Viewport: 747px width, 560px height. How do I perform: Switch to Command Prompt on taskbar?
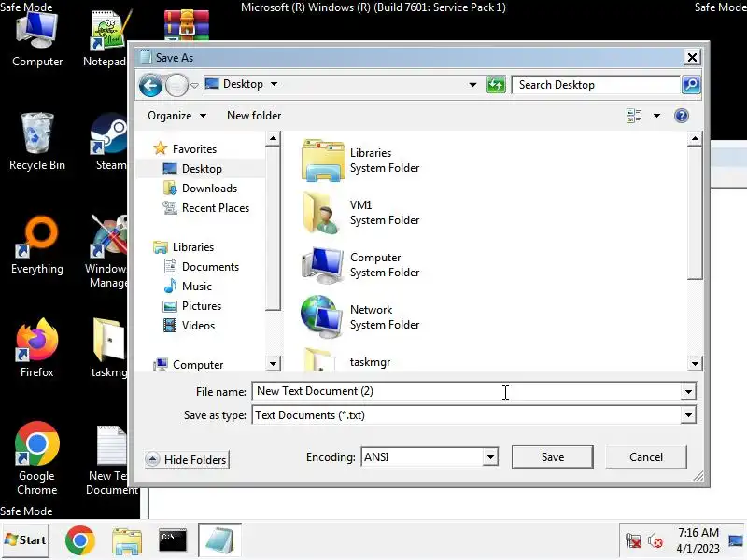tap(173, 540)
